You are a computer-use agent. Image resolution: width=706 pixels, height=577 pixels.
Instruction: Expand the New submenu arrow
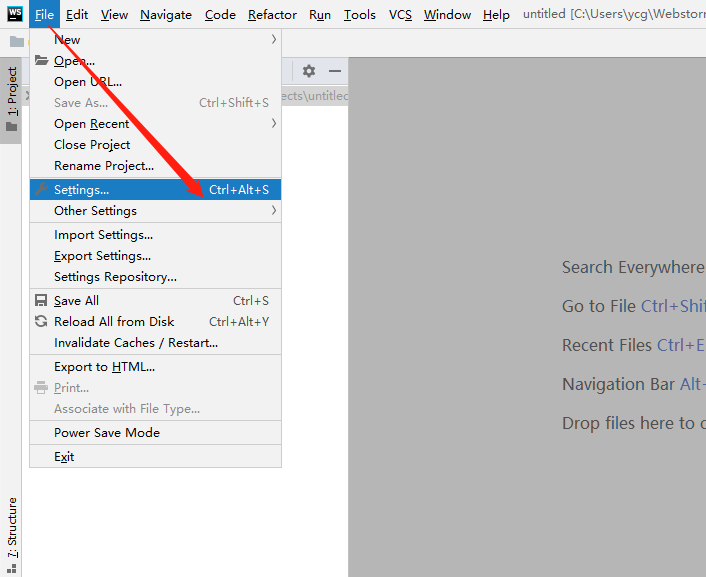point(273,39)
